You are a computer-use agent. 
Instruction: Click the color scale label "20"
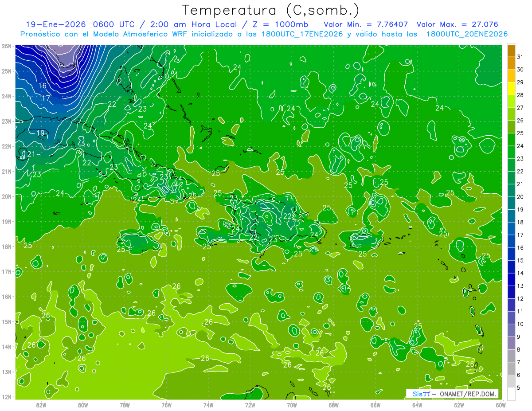[x=520, y=197]
